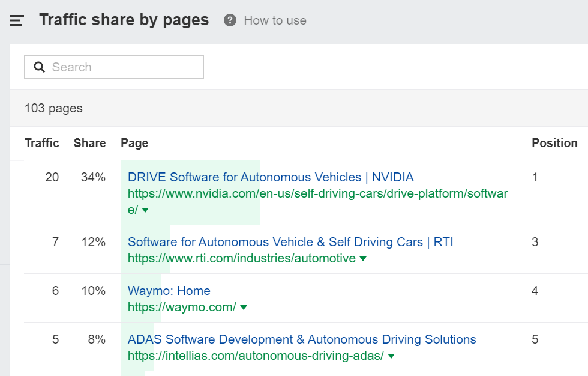Sort by the Traffic column header

tap(41, 143)
